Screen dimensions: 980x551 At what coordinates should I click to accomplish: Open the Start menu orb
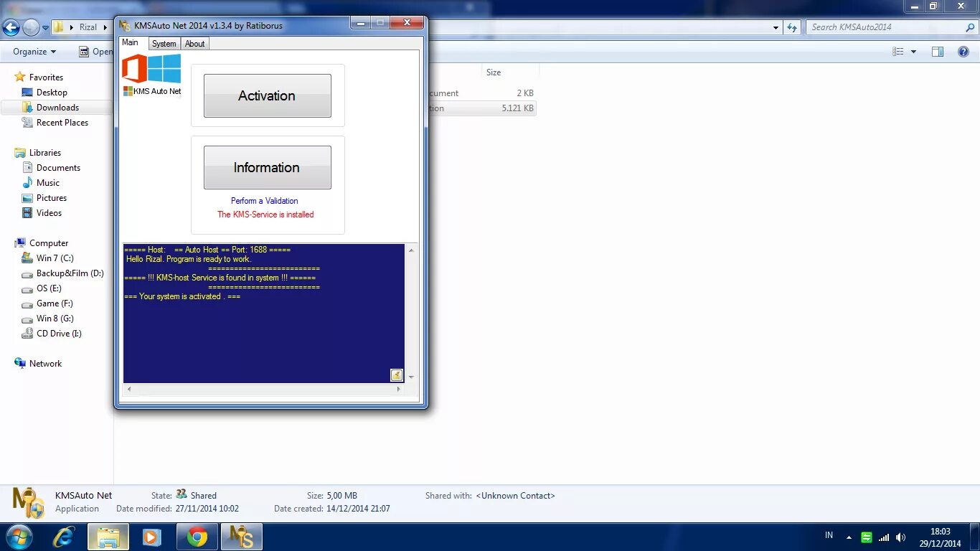[19, 537]
